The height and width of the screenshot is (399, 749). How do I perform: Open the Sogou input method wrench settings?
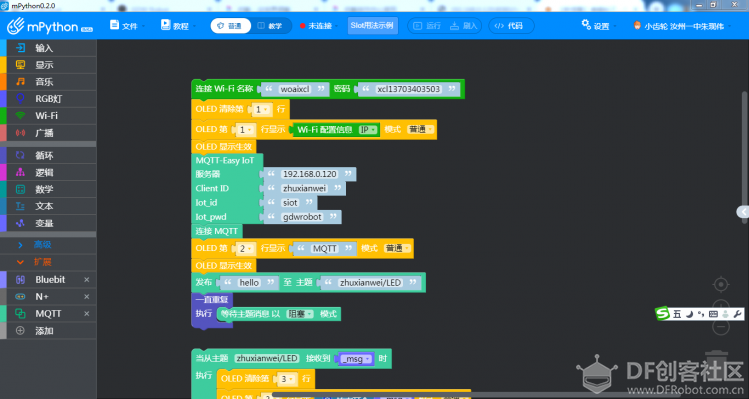737,314
